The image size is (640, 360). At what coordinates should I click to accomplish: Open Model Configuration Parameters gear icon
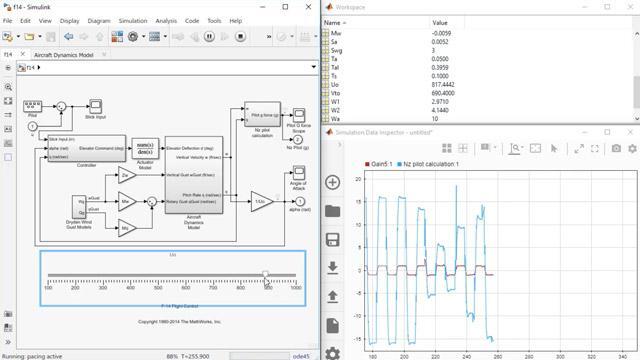[x=133, y=37]
